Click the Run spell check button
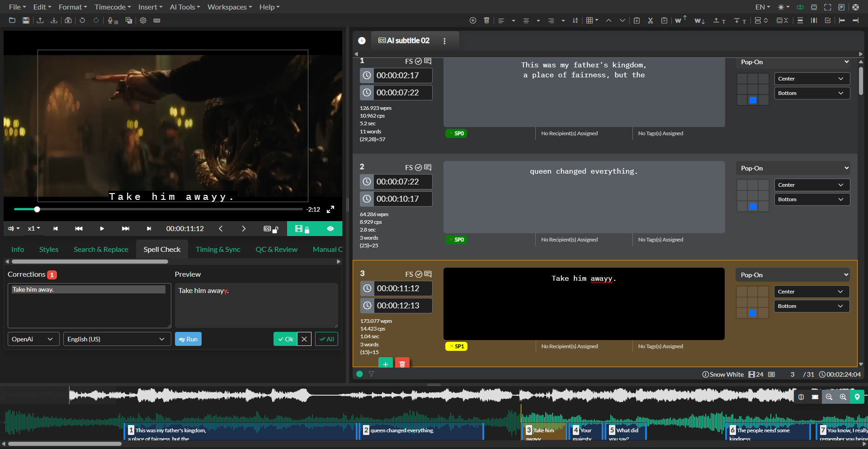 coord(188,339)
